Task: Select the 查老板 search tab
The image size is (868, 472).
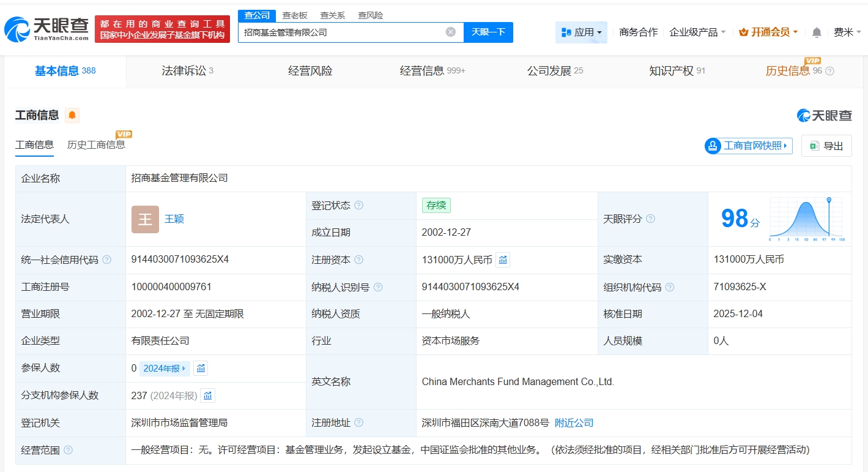Action: click(295, 15)
